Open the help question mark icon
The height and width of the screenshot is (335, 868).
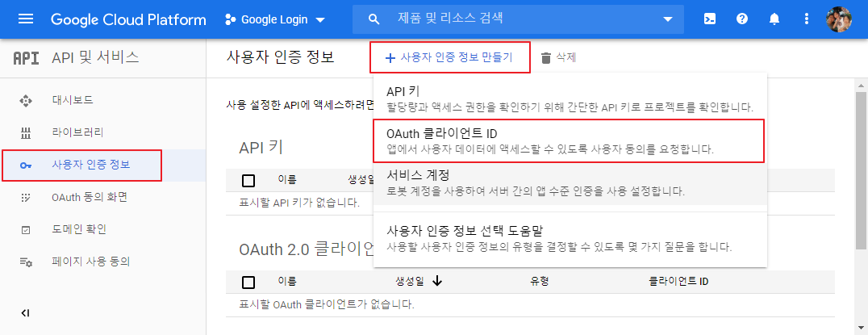[742, 19]
